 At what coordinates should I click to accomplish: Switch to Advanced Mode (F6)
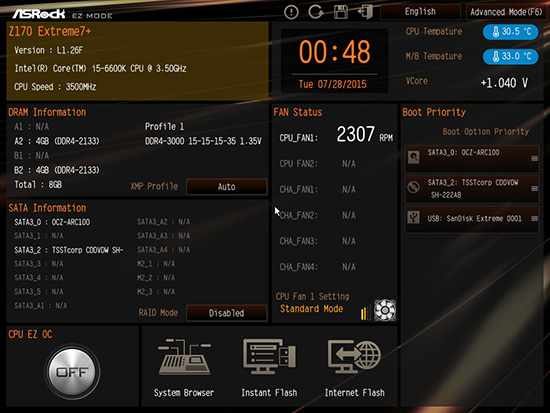[506, 12]
